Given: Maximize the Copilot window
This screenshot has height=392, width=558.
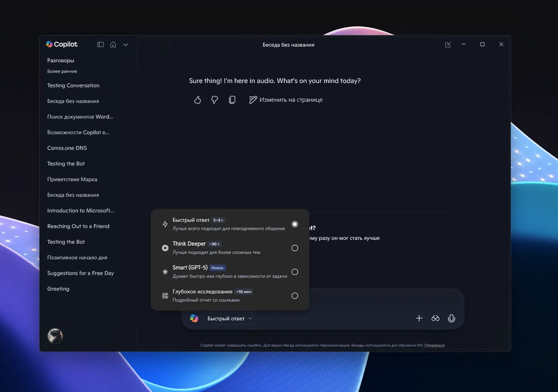Looking at the screenshot, I should coord(482,44).
